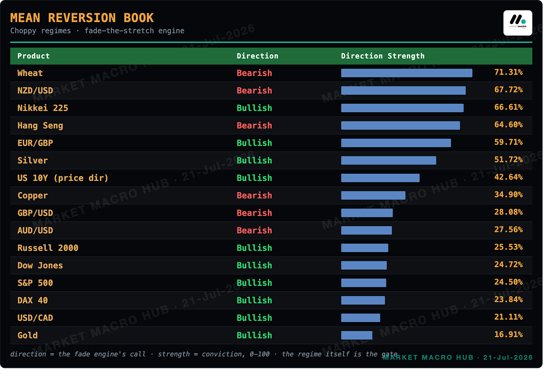The height and width of the screenshot is (392, 545).
Task: Select the Copper product name
Action: coord(33,196)
